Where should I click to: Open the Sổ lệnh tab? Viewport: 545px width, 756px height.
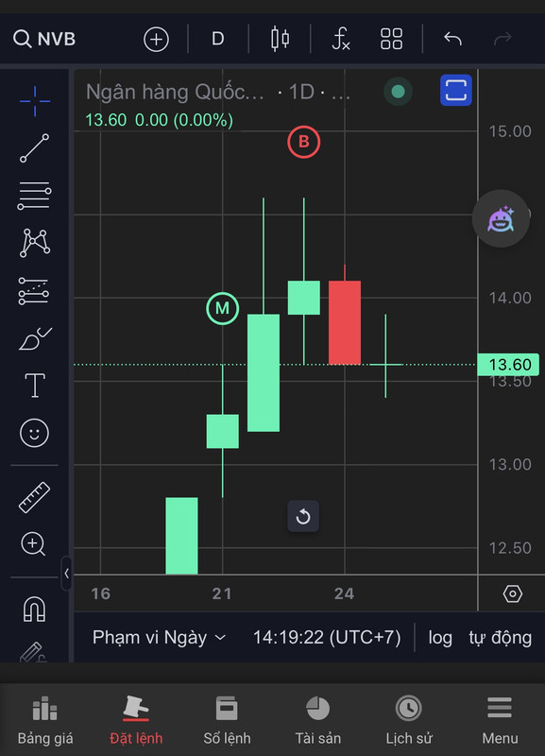click(x=227, y=721)
